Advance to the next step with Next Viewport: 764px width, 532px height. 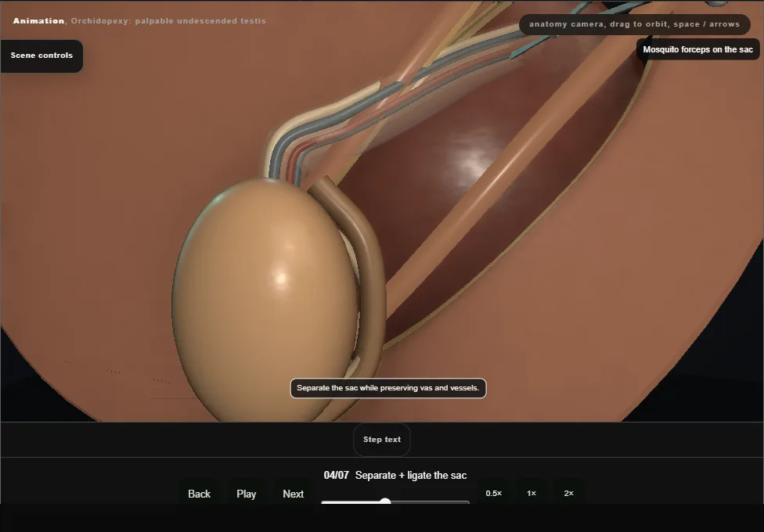294,494
